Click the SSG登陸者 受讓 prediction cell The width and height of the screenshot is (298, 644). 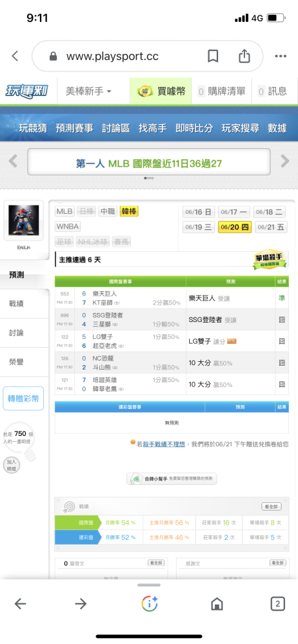230,320
